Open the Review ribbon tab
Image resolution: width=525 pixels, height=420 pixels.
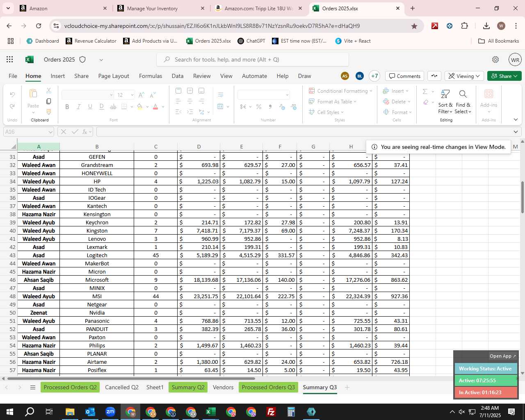coord(202,76)
